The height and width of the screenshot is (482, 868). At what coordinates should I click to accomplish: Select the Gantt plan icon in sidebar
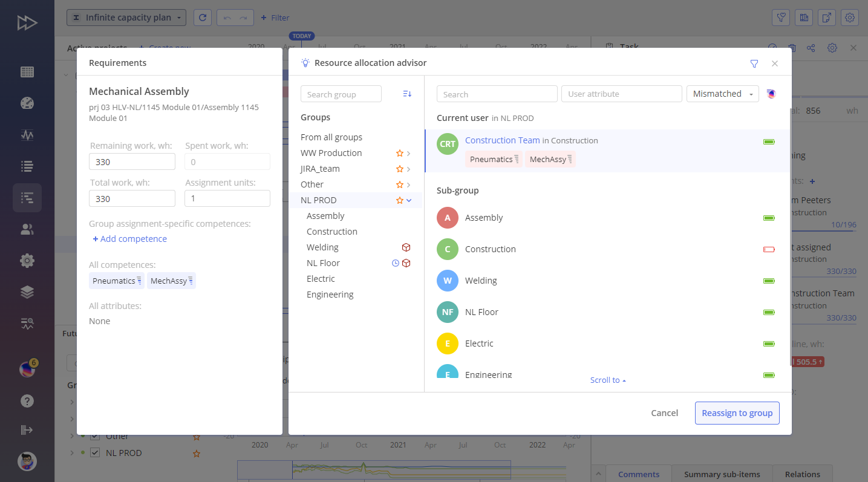pos(27,198)
